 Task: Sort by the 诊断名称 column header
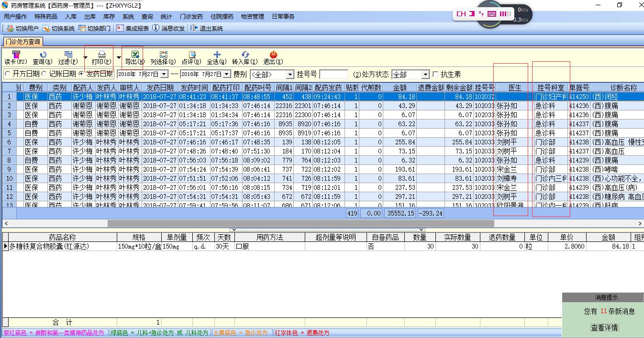pyautogui.click(x=623, y=87)
